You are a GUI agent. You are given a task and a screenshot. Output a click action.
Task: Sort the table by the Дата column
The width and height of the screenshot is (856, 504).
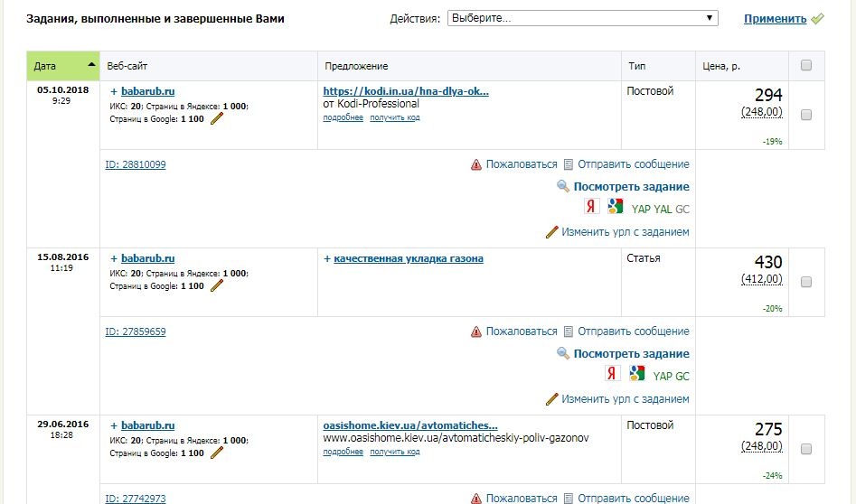[x=45, y=66]
